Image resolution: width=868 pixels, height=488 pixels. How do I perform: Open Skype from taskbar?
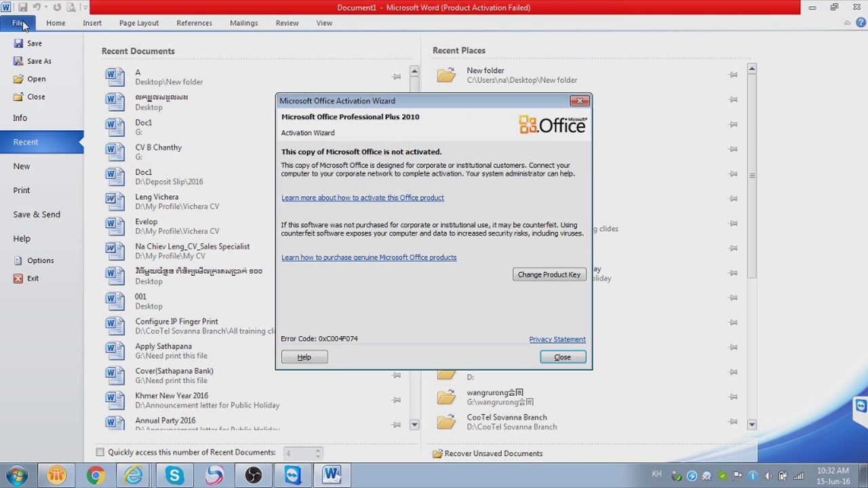174,476
